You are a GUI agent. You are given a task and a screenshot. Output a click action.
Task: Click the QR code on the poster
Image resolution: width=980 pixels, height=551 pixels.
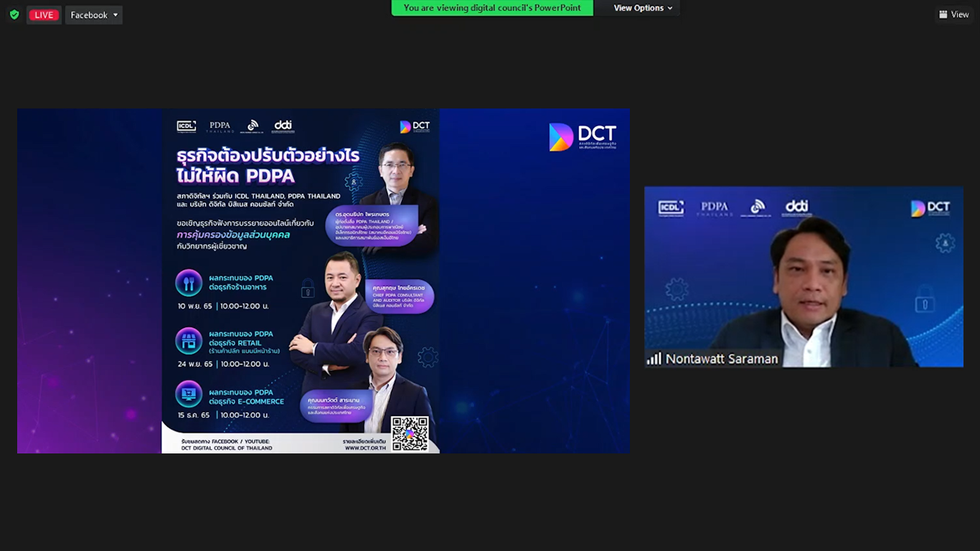tap(410, 433)
